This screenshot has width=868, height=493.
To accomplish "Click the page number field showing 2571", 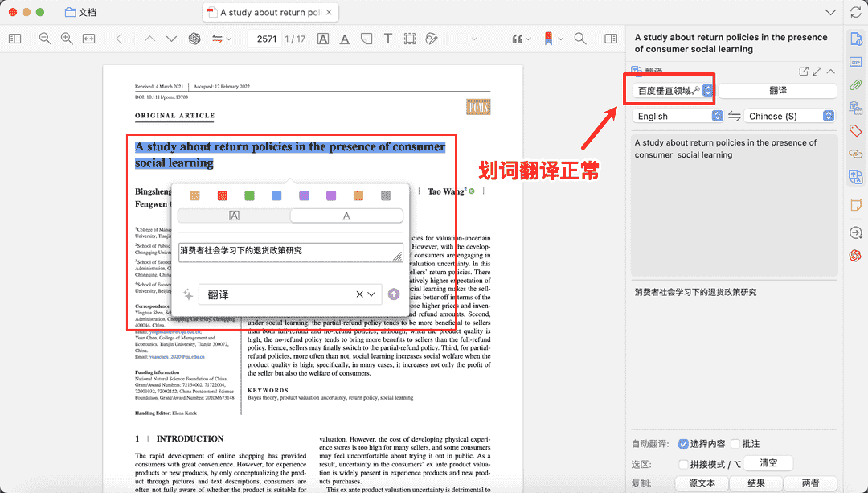I will (265, 38).
